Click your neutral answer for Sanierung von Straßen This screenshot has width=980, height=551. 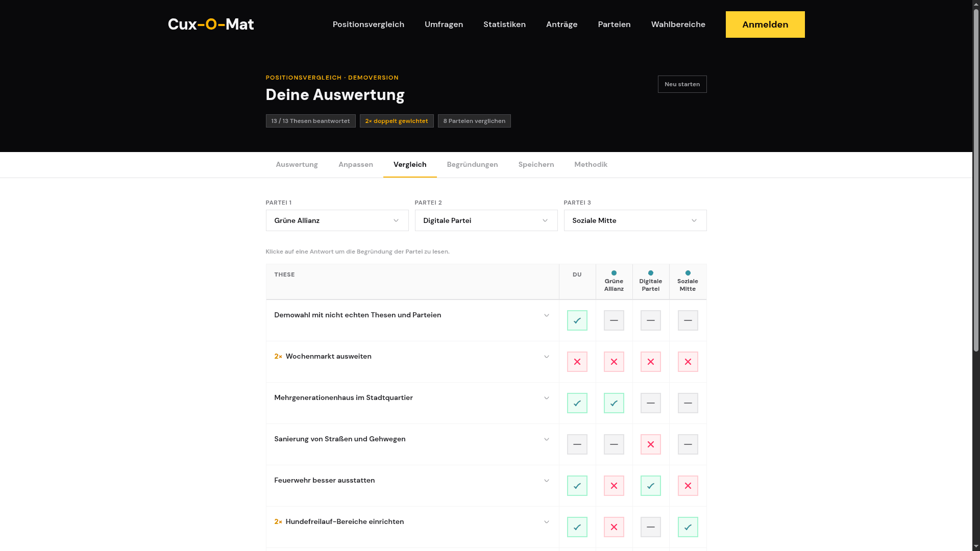tap(577, 444)
